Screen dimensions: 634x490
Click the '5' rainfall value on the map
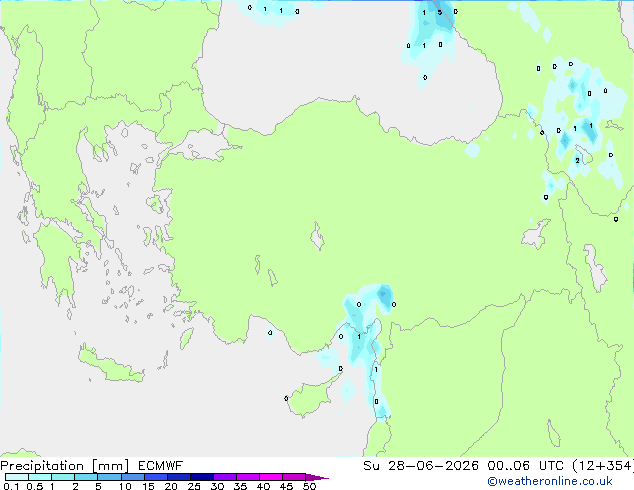coord(440,13)
